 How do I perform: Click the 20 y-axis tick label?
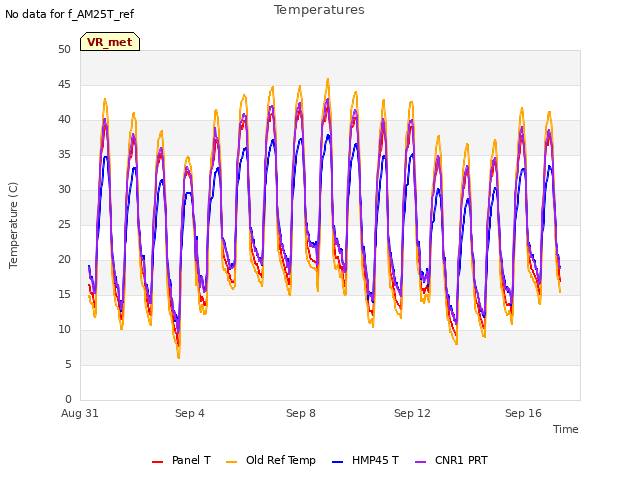(x=64, y=260)
